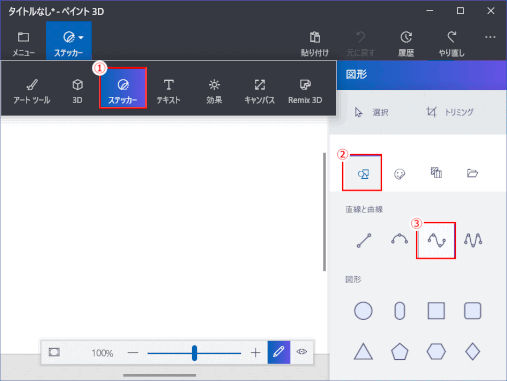Viewport: 507px width, 381px height.
Task: Click the トリミング crop tool
Action: [450, 112]
